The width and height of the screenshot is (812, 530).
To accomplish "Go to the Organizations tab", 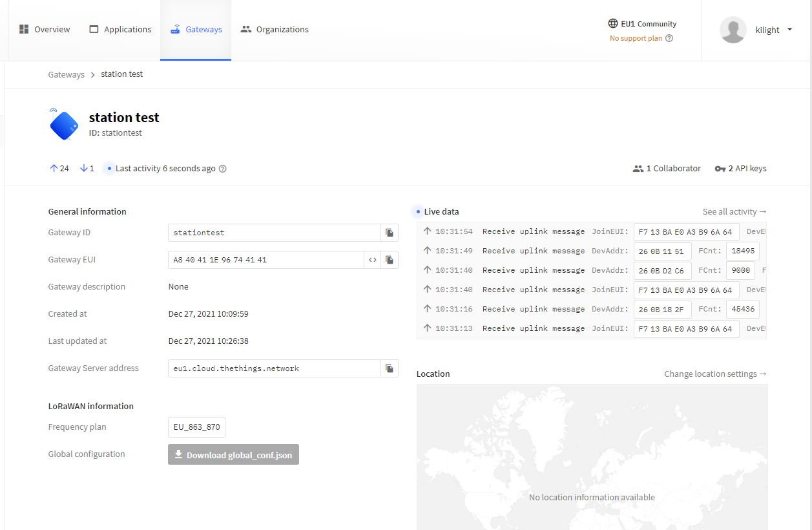I will (x=275, y=30).
